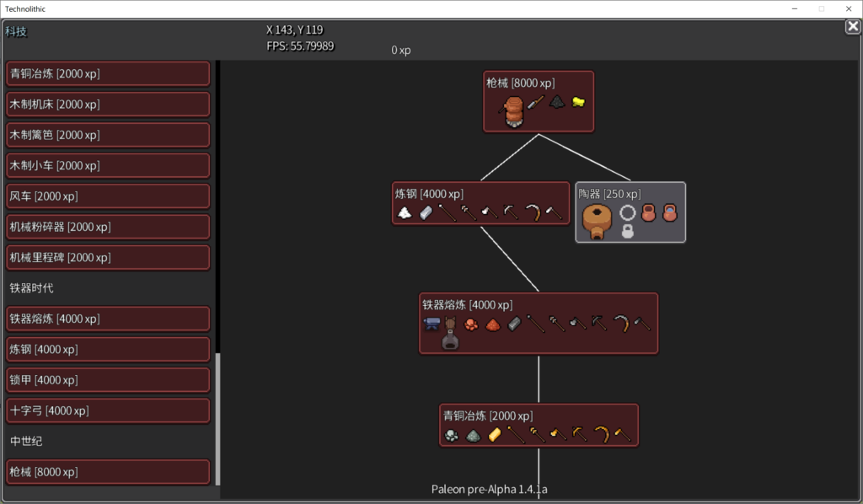Click the bronze sickle in 青铜冶炼 node
This screenshot has height=504, width=863.
point(601,435)
